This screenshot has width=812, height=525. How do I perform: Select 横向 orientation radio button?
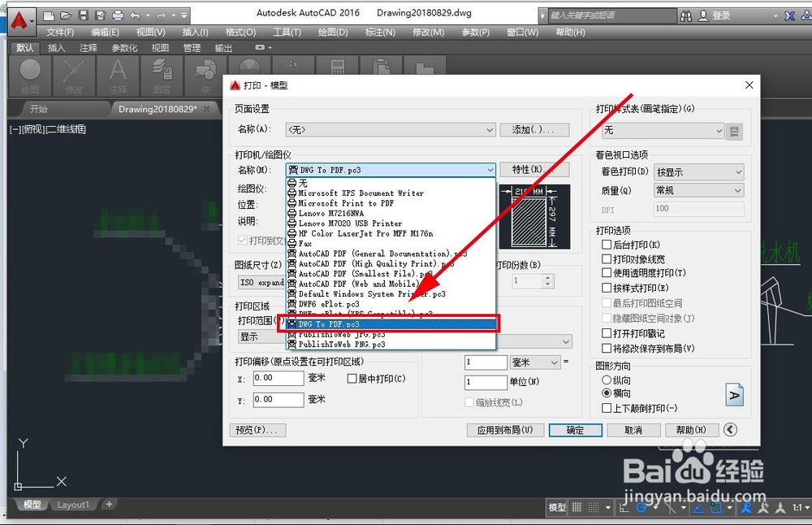click(607, 393)
